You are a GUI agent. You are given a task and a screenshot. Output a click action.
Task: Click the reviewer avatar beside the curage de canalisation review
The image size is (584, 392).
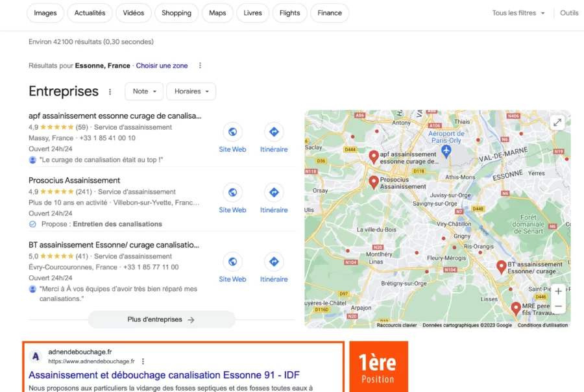(x=33, y=160)
